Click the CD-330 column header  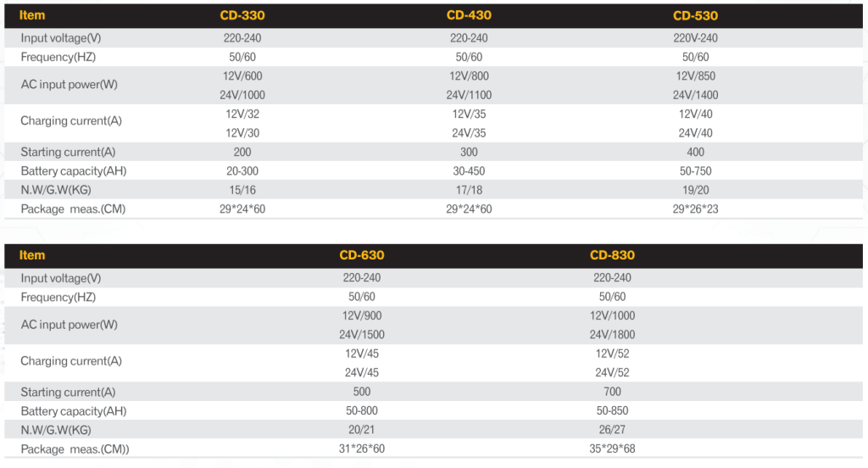click(x=242, y=15)
